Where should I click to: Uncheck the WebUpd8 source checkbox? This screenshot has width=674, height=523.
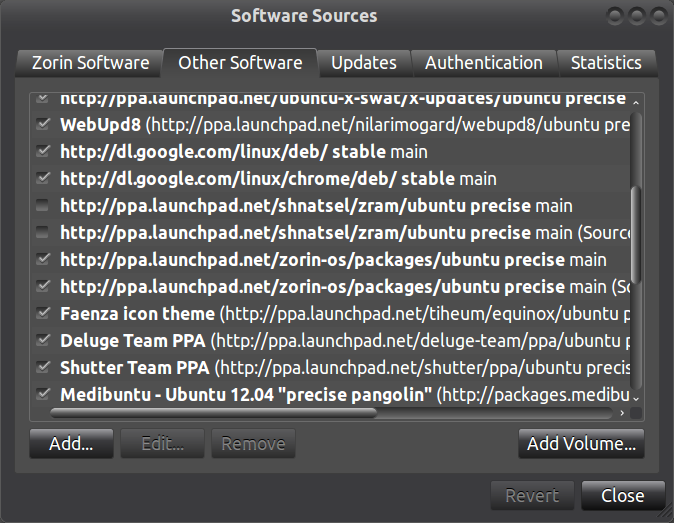43,125
